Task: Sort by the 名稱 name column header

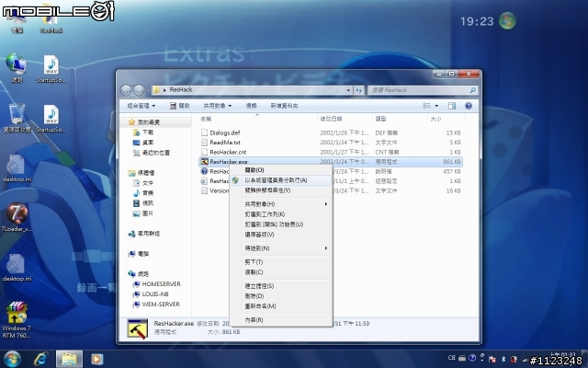Action: pos(257,119)
